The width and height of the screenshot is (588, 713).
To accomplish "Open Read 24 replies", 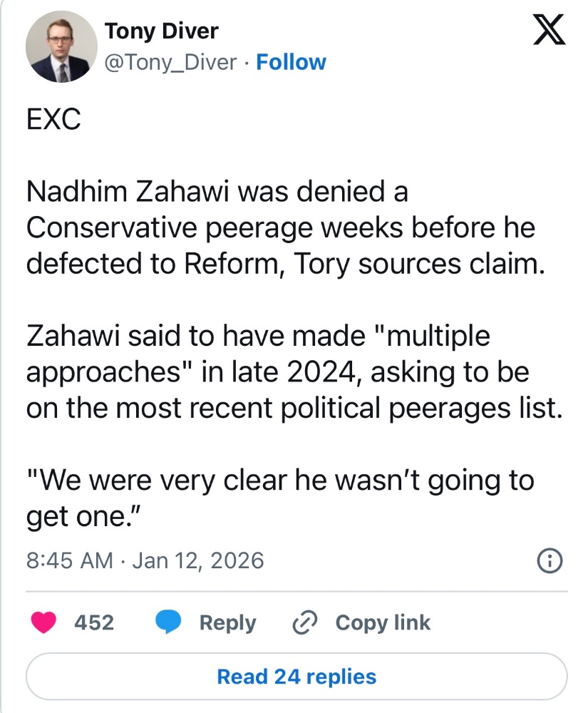I will (x=296, y=676).
